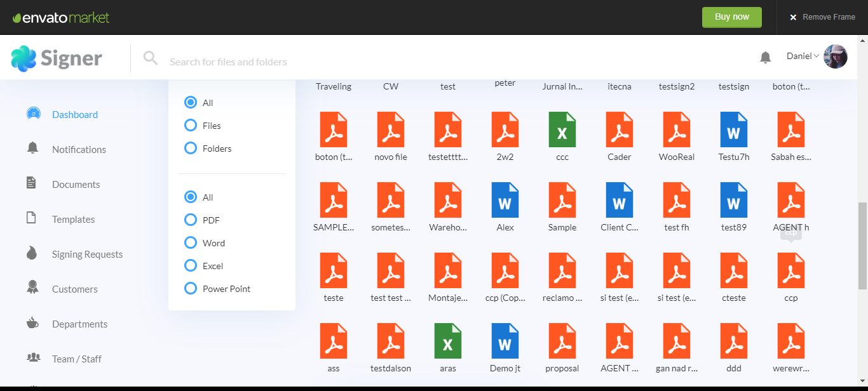Click the notification bell icon in header
This screenshot has height=391, width=868.
[765, 58]
